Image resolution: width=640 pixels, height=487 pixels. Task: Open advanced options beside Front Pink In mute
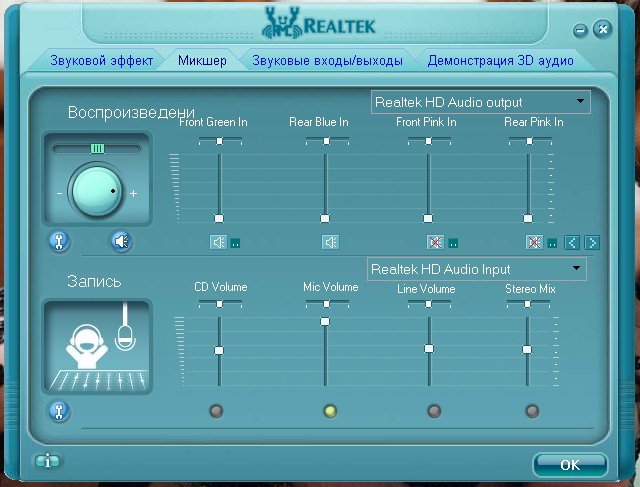click(453, 243)
